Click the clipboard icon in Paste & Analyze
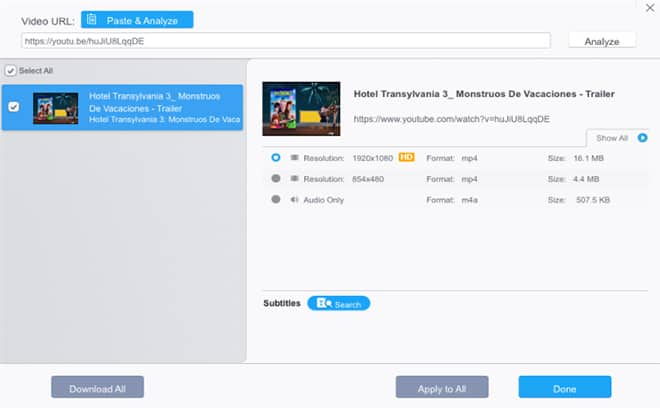This screenshot has height=408, width=660. click(x=91, y=19)
